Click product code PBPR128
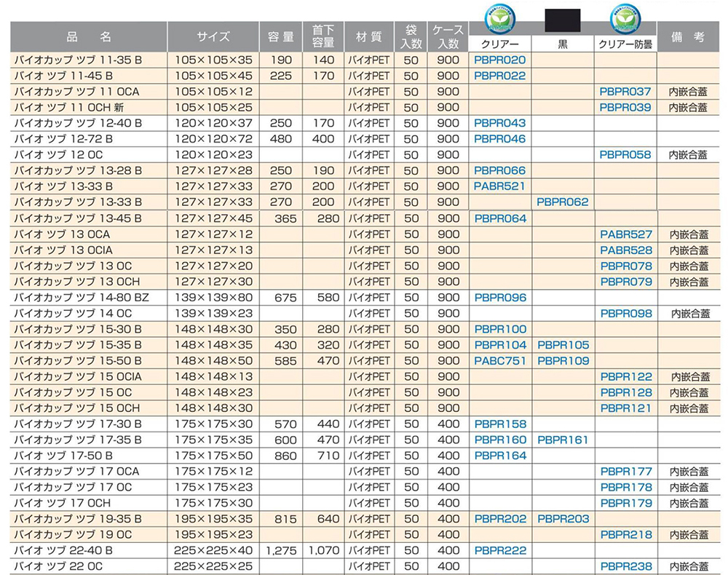728x575 pixels. pos(626,392)
